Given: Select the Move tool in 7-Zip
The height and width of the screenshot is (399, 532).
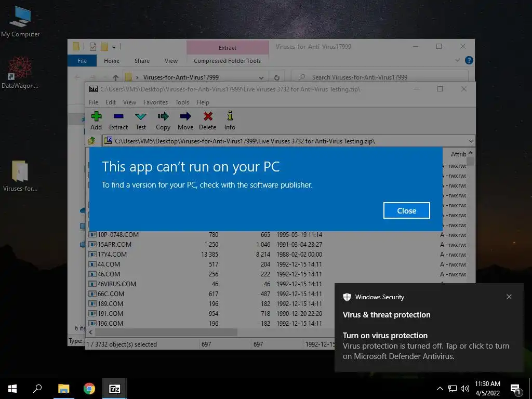Looking at the screenshot, I should 185,121.
